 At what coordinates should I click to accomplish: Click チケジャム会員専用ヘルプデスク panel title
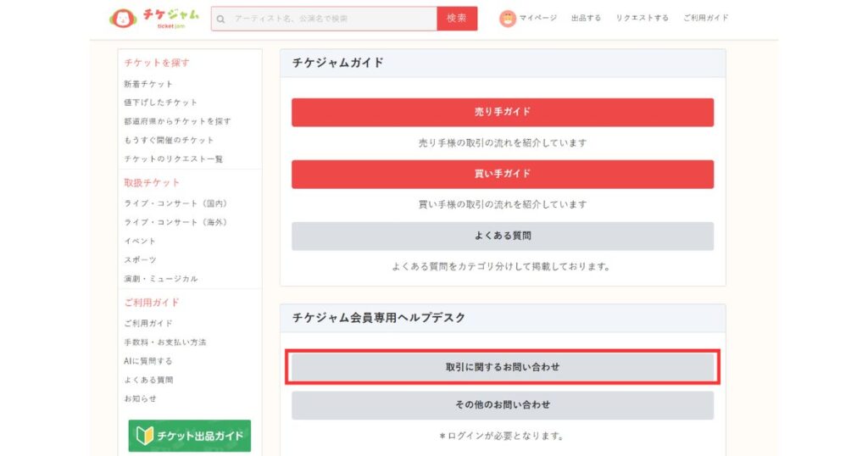pos(379,318)
